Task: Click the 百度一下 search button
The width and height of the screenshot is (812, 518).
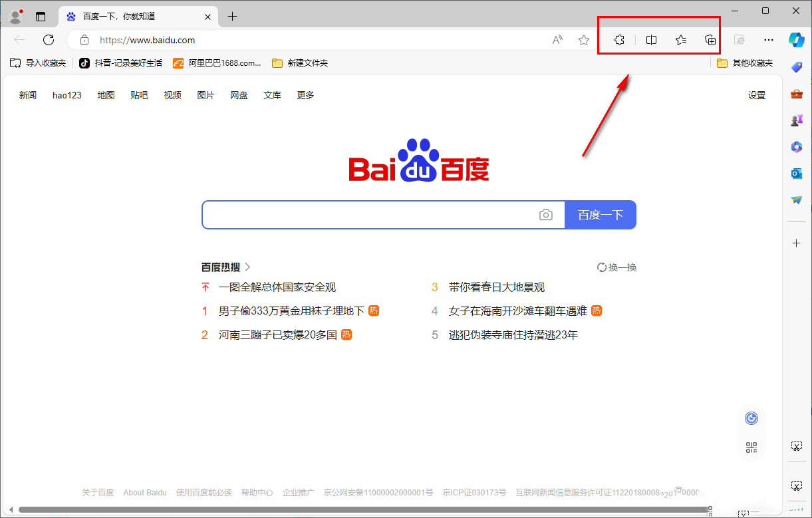Action: coord(601,215)
